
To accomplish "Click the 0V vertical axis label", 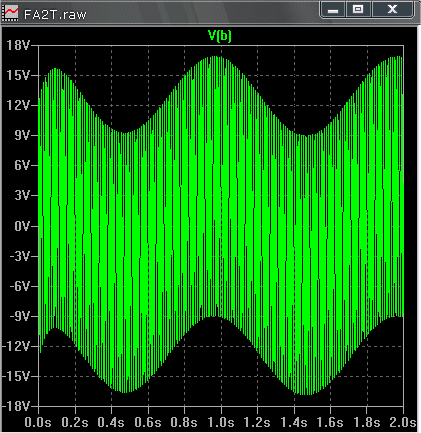I will click(22, 226).
